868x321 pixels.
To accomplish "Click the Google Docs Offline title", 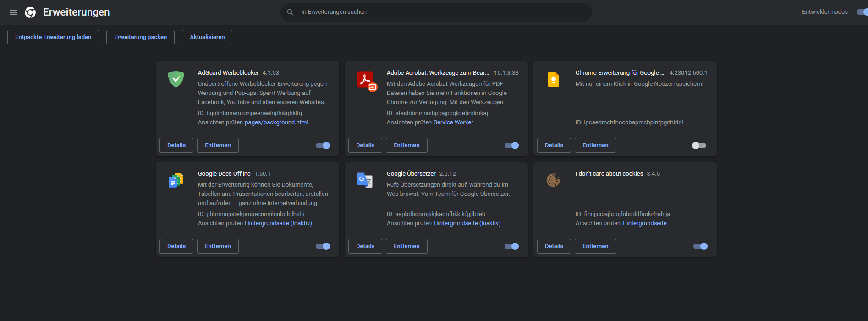I will [224, 174].
